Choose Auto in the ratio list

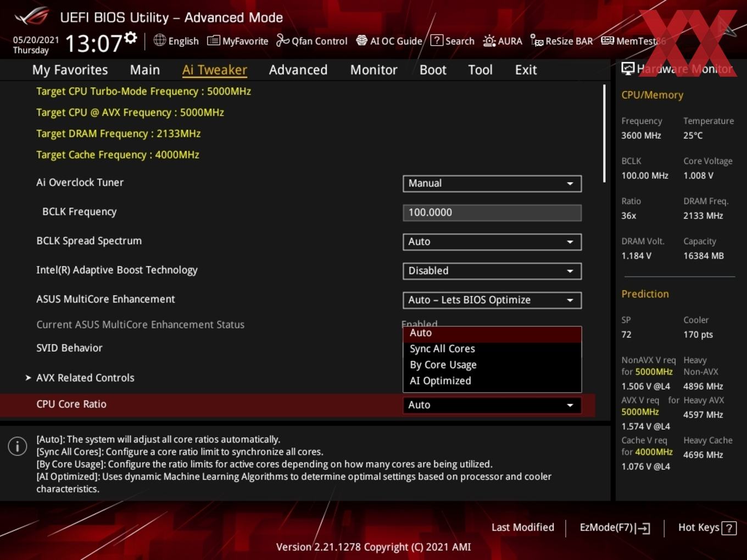[492, 333]
